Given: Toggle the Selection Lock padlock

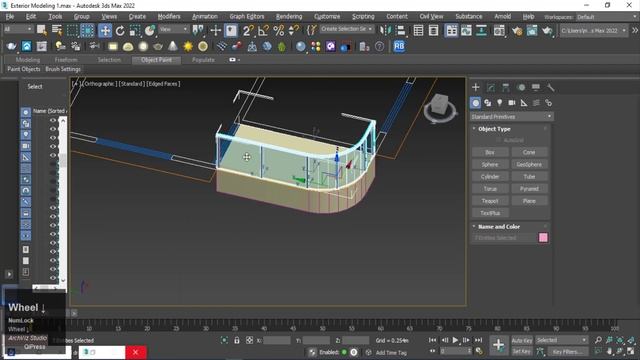Looking at the screenshot, I should [x=237, y=340].
